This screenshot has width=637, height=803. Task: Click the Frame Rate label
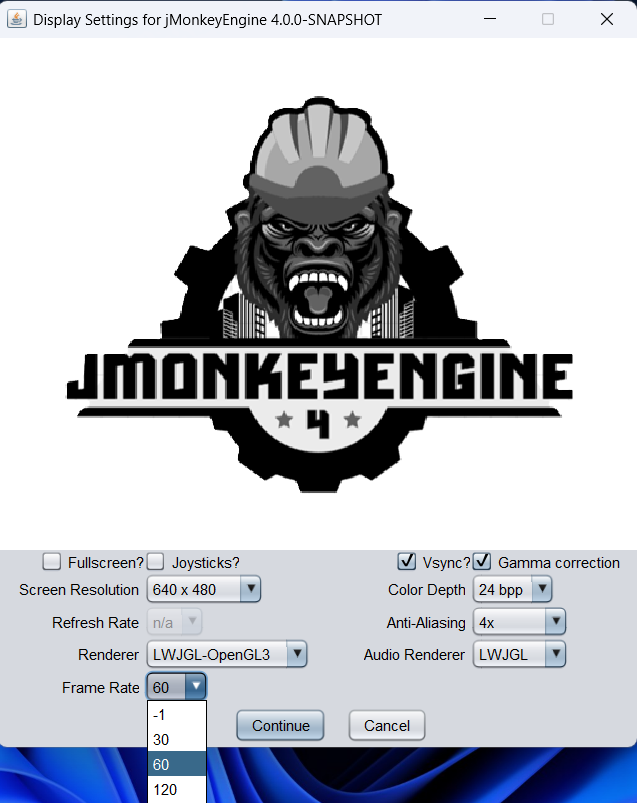click(100, 687)
